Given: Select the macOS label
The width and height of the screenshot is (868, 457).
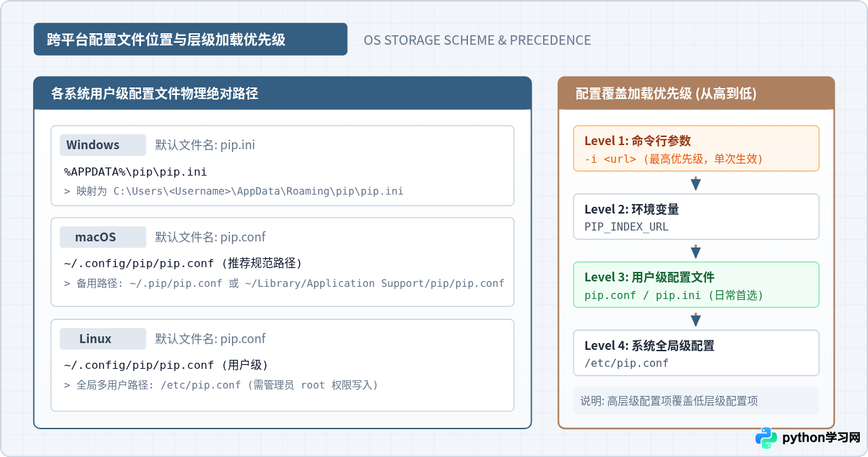Looking at the screenshot, I should 102,237.
